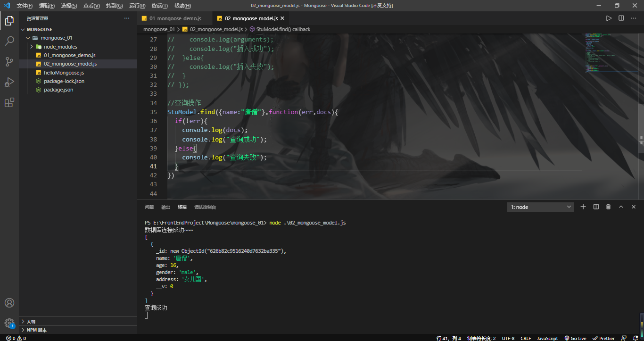
Task: Click the feedback icon in status bar
Action: click(624, 338)
